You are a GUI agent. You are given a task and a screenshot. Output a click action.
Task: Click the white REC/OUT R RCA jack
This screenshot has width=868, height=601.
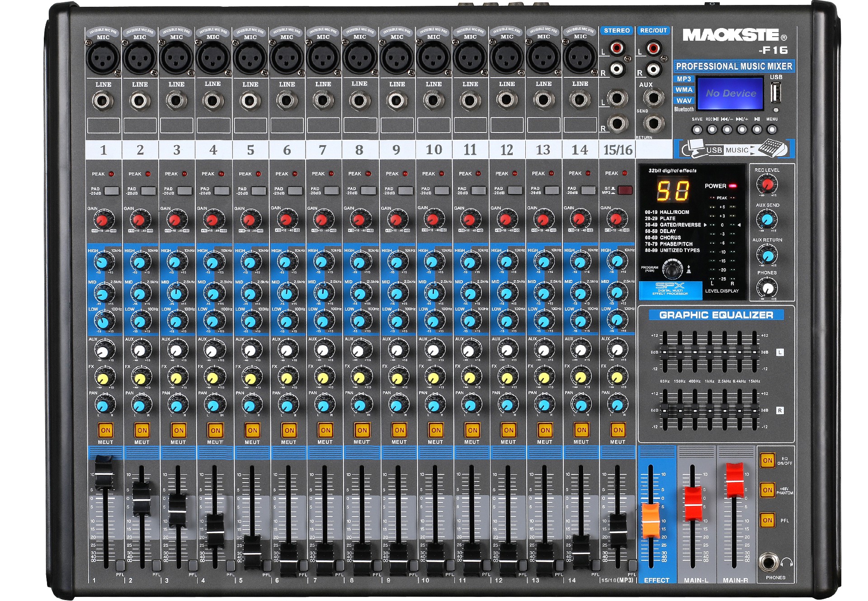pos(653,70)
